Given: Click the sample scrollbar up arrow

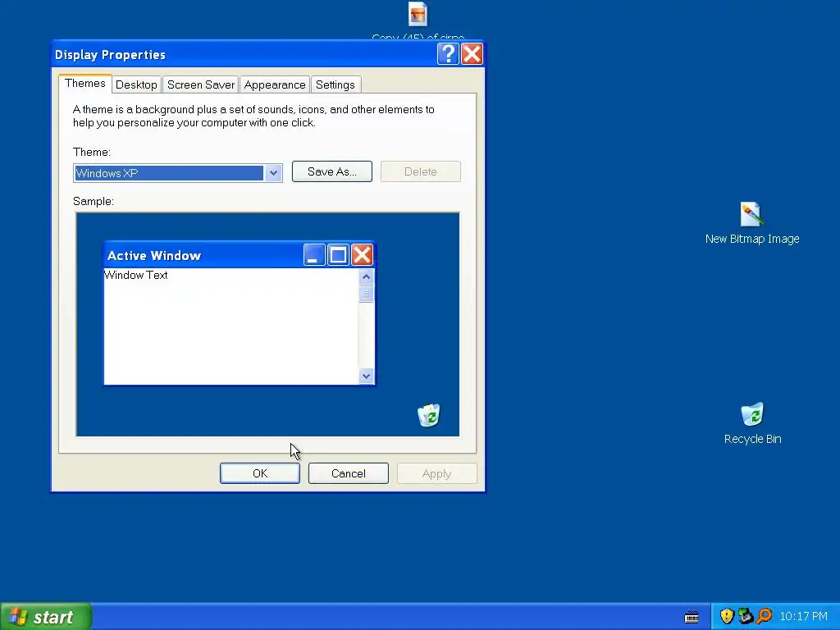Looking at the screenshot, I should (x=366, y=276).
